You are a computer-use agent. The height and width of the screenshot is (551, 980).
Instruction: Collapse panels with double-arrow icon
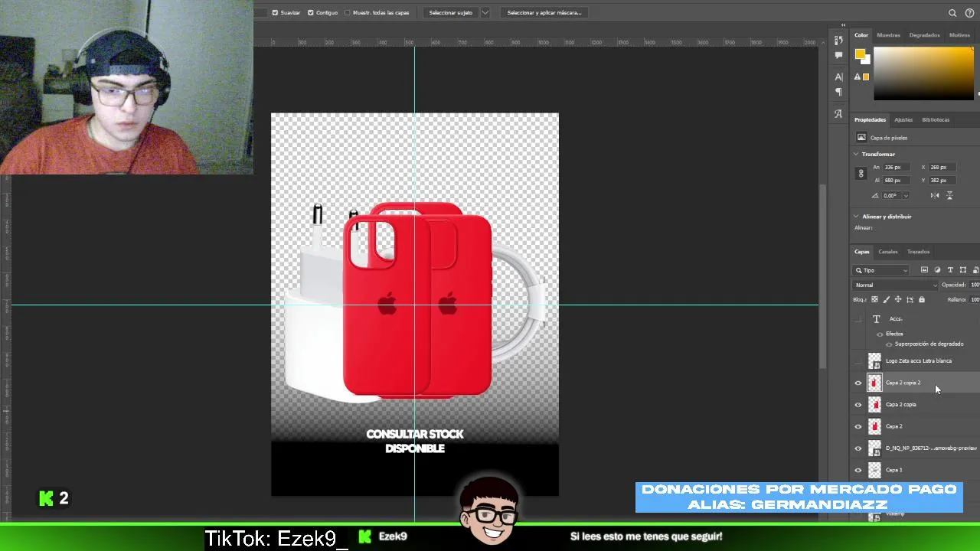(x=843, y=25)
